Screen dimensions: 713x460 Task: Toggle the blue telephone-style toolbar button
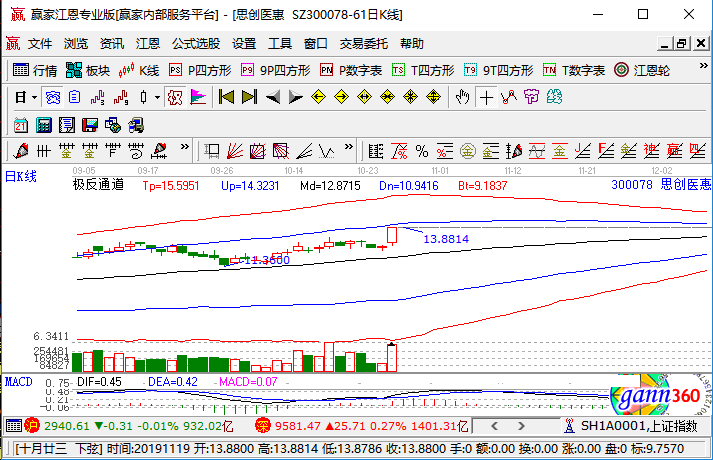click(53, 97)
